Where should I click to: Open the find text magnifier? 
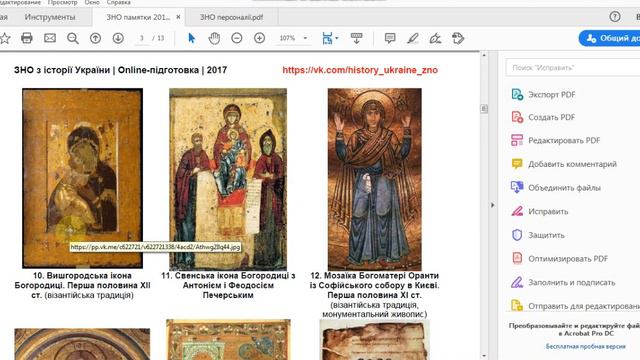point(73,38)
